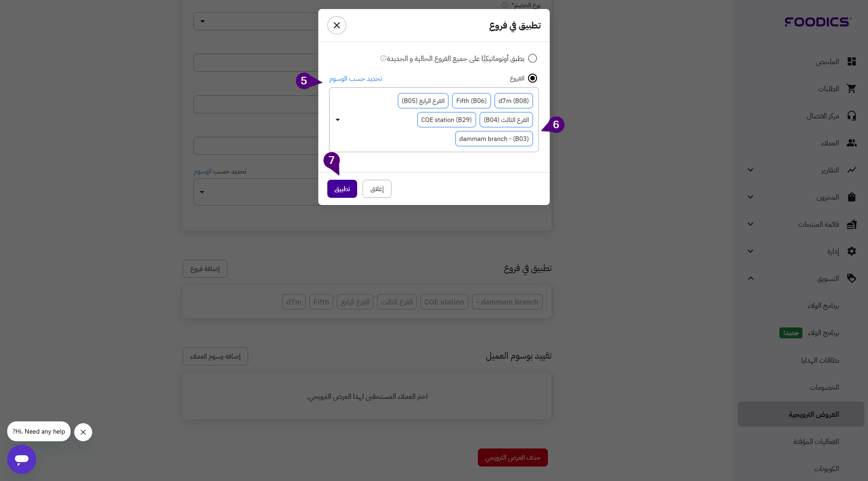The image size is (868, 481).
Task: Click the marketing tag icon
Action: tap(852, 278)
